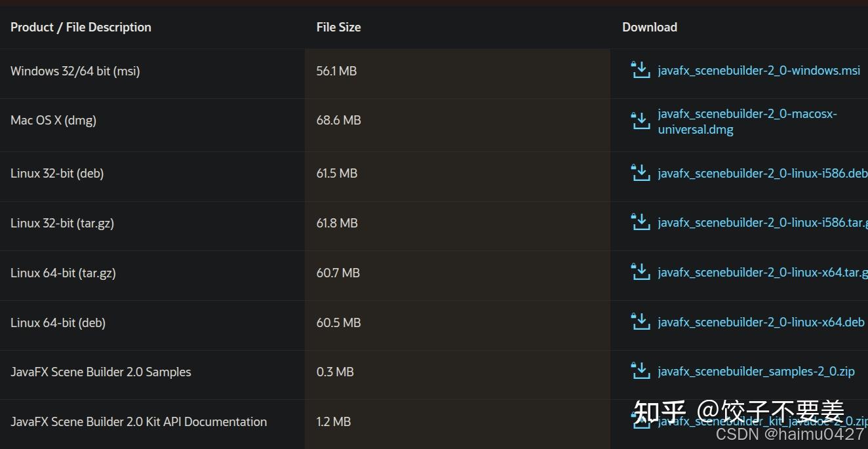Click download icon for Kit API Documentation
This screenshot has height=449, width=868.
click(x=640, y=421)
